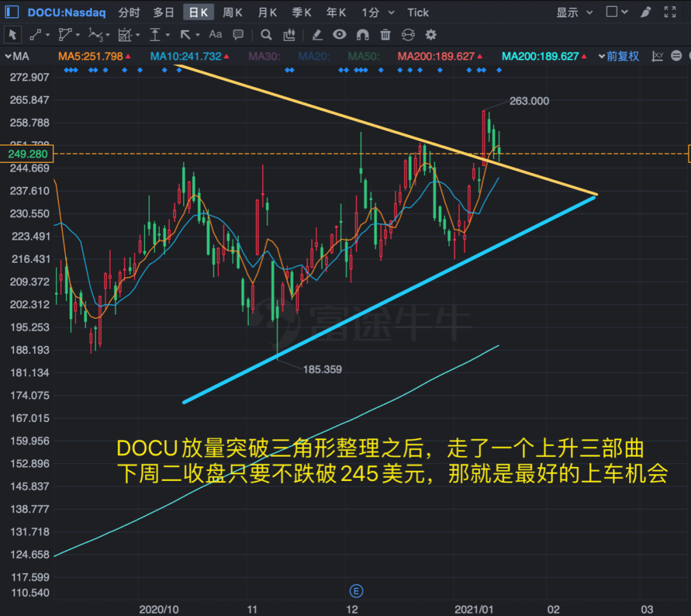The image size is (691, 616).
Task: Click the 272.907 price axis label
Action: click(29, 77)
